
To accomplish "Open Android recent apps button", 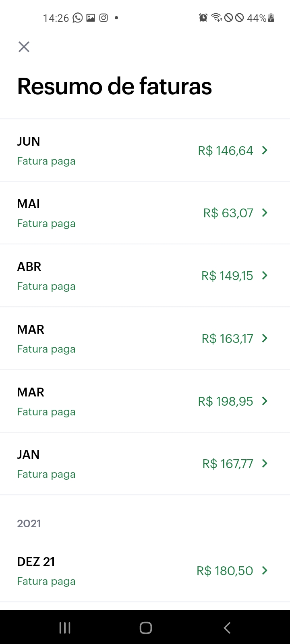I will pyautogui.click(x=65, y=627).
